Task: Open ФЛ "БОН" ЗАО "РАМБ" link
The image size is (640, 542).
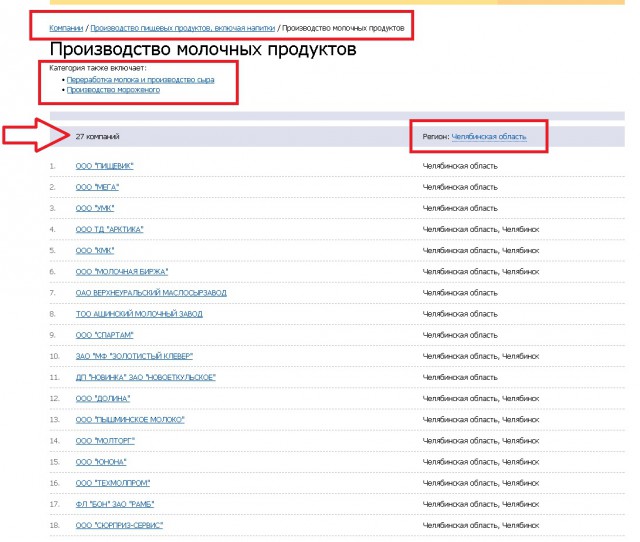Action: pyautogui.click(x=115, y=504)
